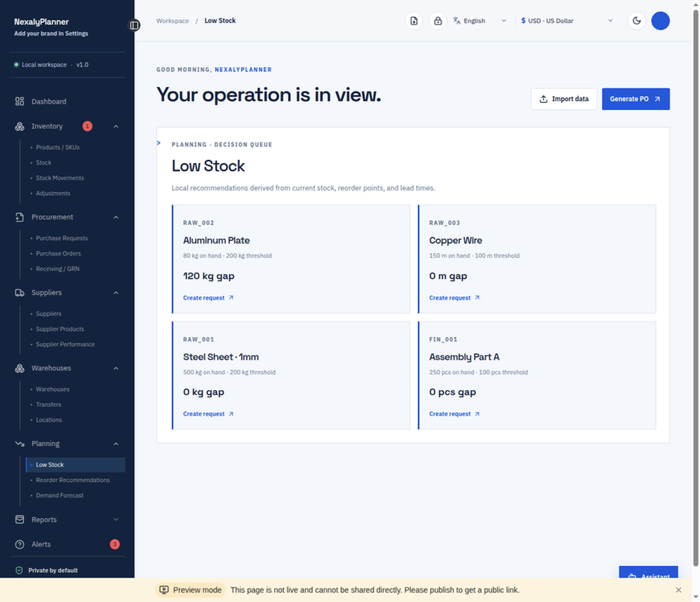Open the English language dropdown
The height and width of the screenshot is (602, 700).
(x=480, y=21)
